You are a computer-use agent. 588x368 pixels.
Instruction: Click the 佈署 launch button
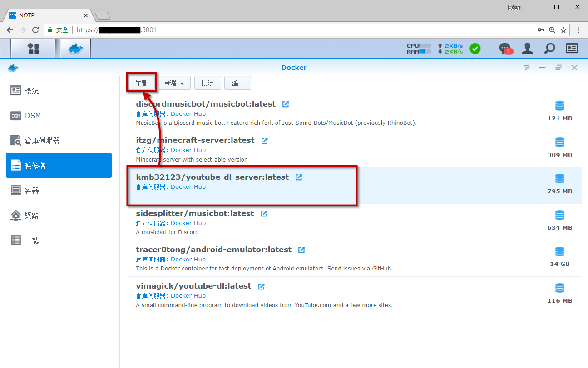point(141,83)
